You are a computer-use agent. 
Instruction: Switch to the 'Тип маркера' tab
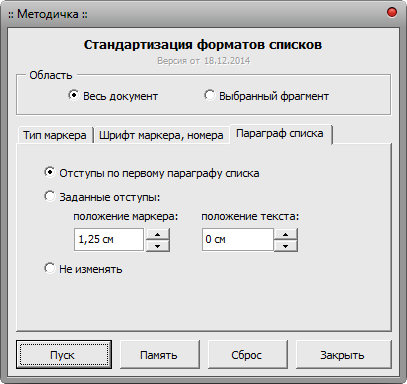(x=55, y=135)
